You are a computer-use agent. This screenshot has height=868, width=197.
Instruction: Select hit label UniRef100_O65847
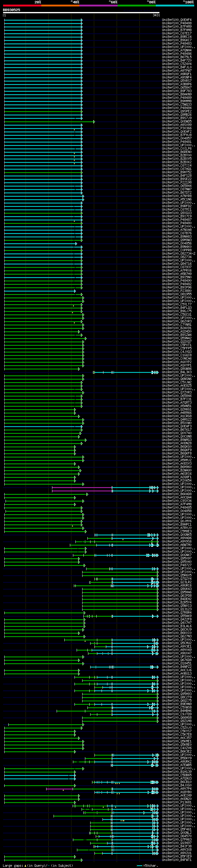point(177,88)
